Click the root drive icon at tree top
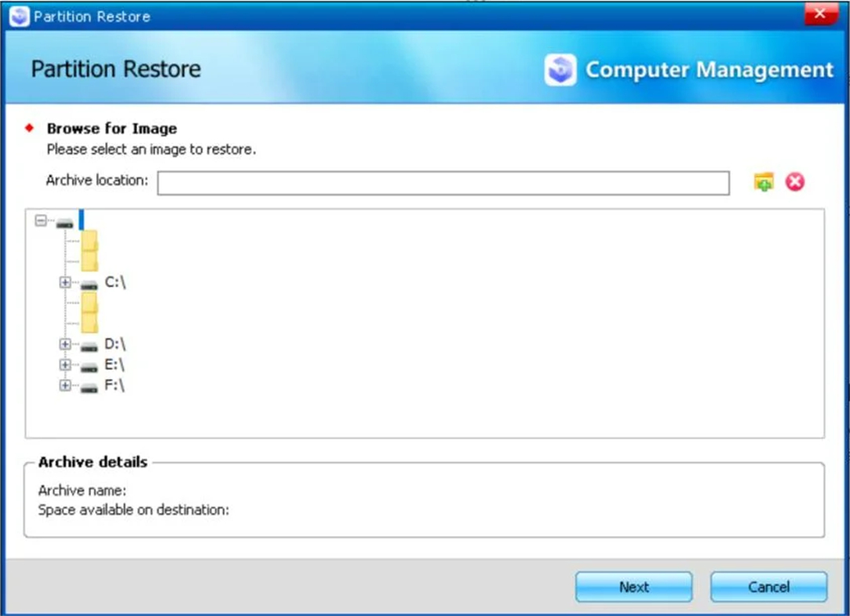This screenshot has width=850, height=616. [64, 222]
